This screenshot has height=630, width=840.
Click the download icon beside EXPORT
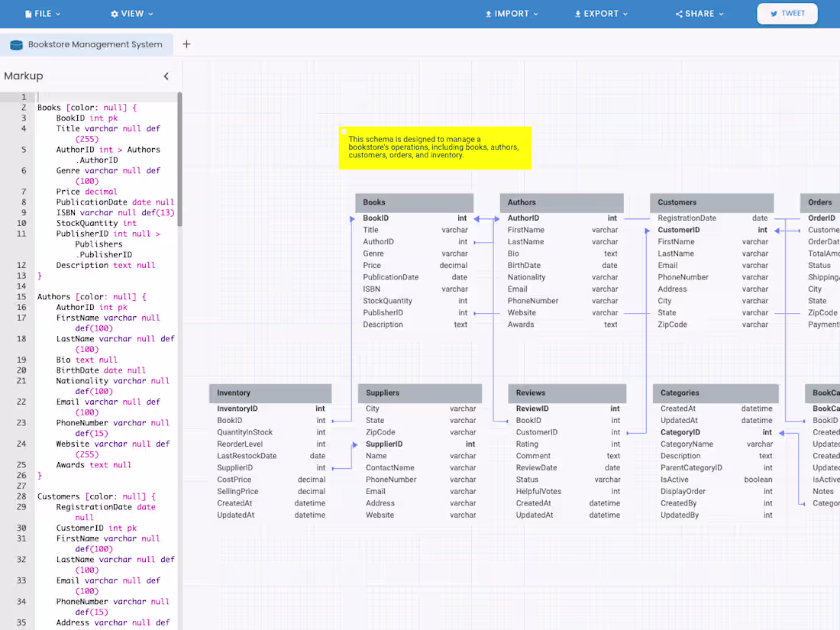tap(577, 14)
